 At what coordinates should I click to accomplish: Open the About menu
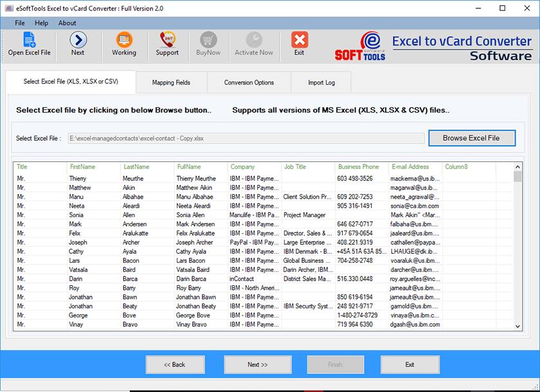[67, 23]
